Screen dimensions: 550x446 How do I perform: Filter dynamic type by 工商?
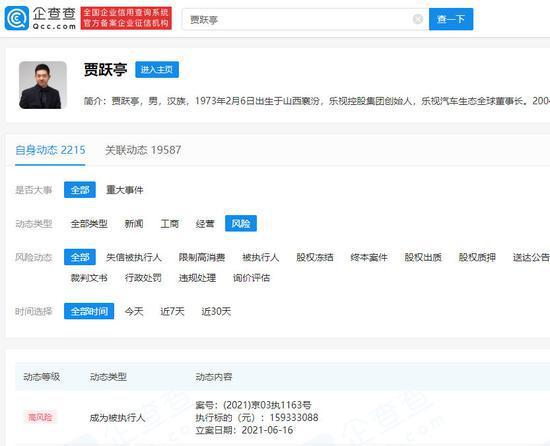[x=170, y=224]
